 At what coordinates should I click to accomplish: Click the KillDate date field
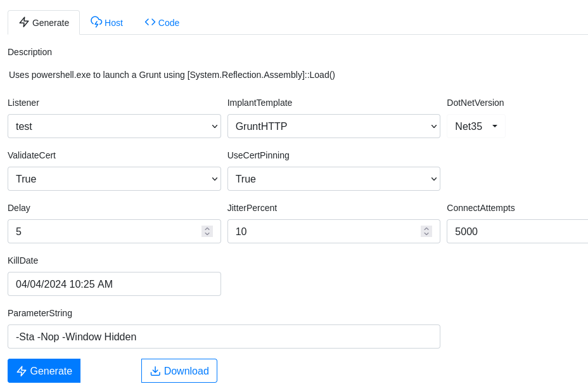click(115, 284)
